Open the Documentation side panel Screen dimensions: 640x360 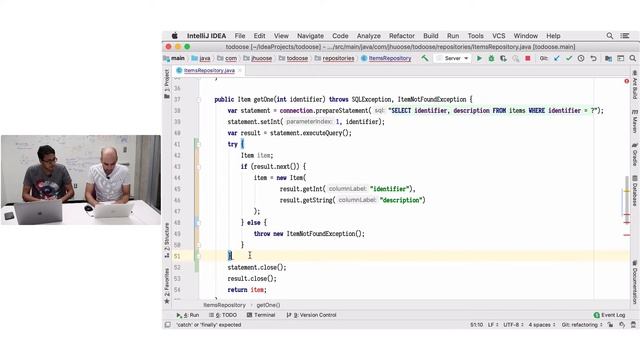[x=635, y=282]
